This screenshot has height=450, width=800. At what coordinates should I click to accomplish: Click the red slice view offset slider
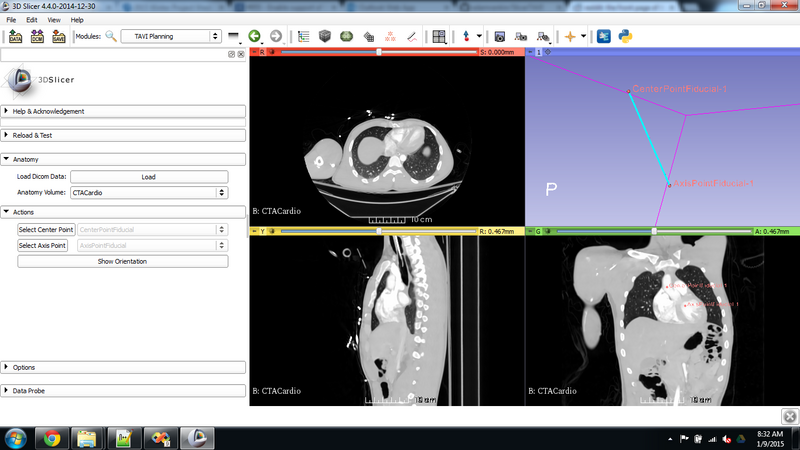tap(378, 51)
